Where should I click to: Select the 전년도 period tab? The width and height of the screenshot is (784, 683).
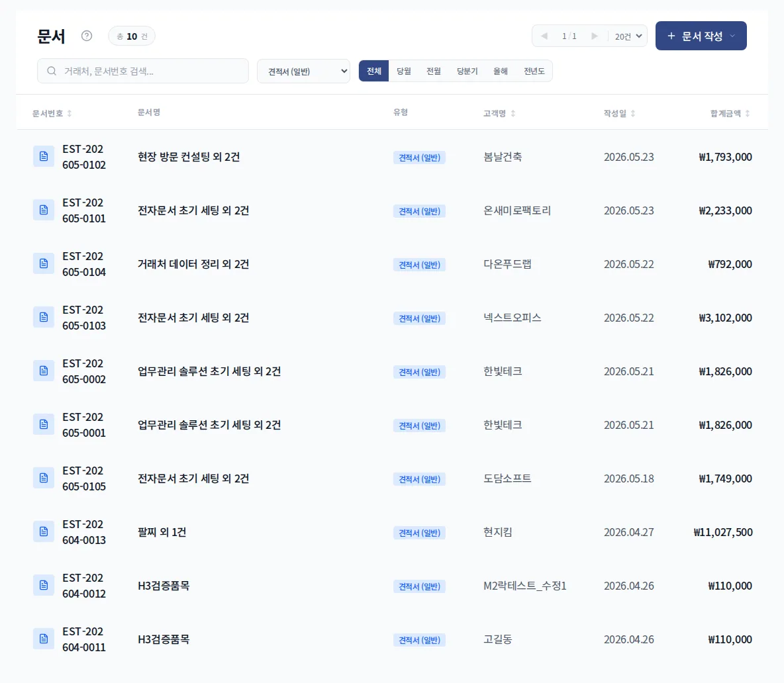pos(534,71)
